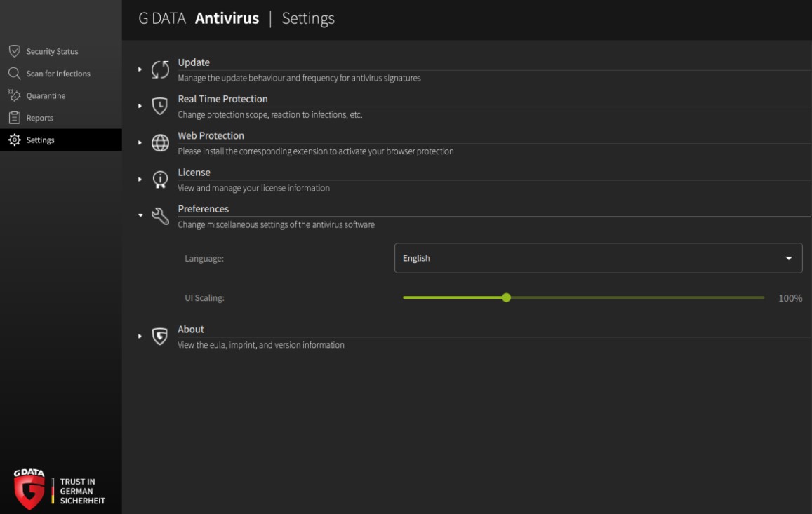The height and width of the screenshot is (514, 812).
Task: Open the Quarantine page
Action: (61, 96)
